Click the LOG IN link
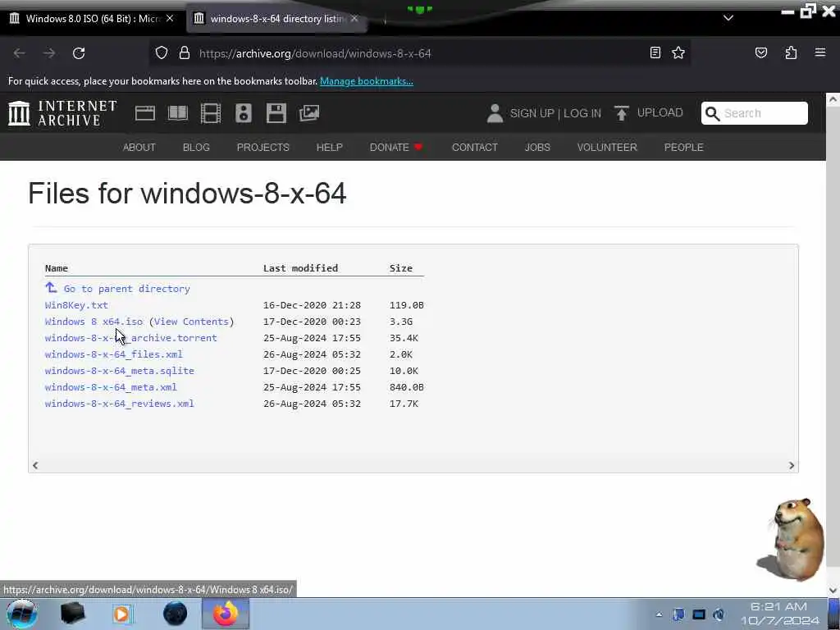Screen dimensions: 840x630 pos(582,113)
